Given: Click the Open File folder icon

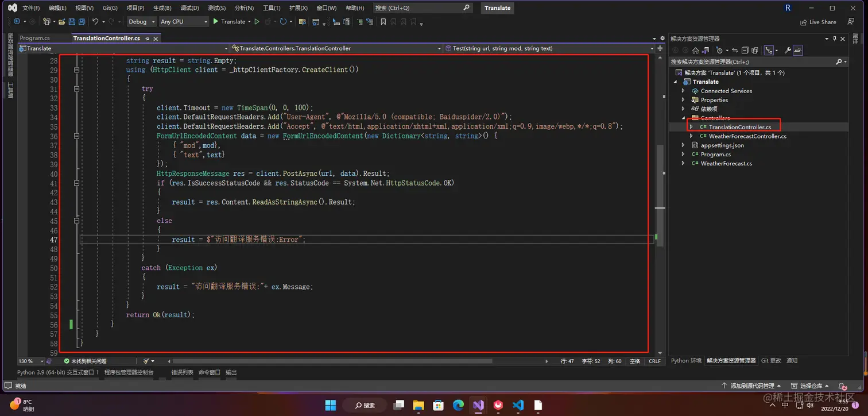Looking at the screenshot, I should pos(61,21).
